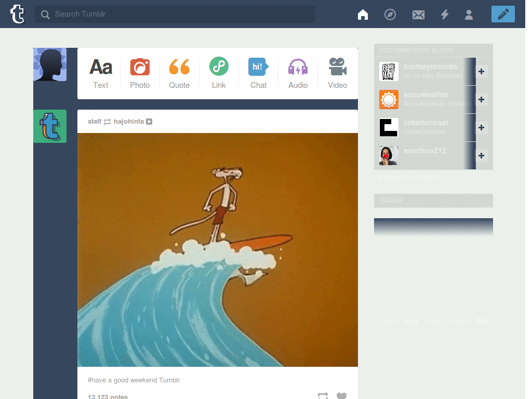Open the About footer link
The height and width of the screenshot is (399, 532).
(389, 321)
